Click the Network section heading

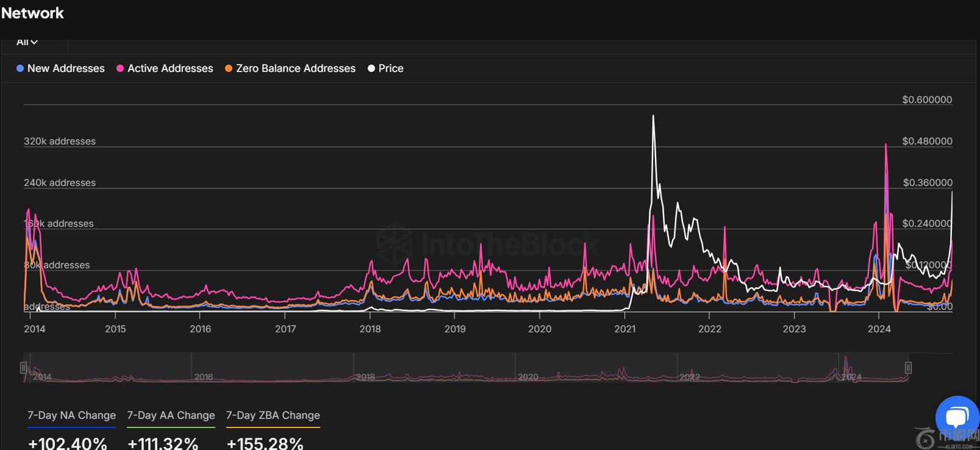(x=32, y=13)
